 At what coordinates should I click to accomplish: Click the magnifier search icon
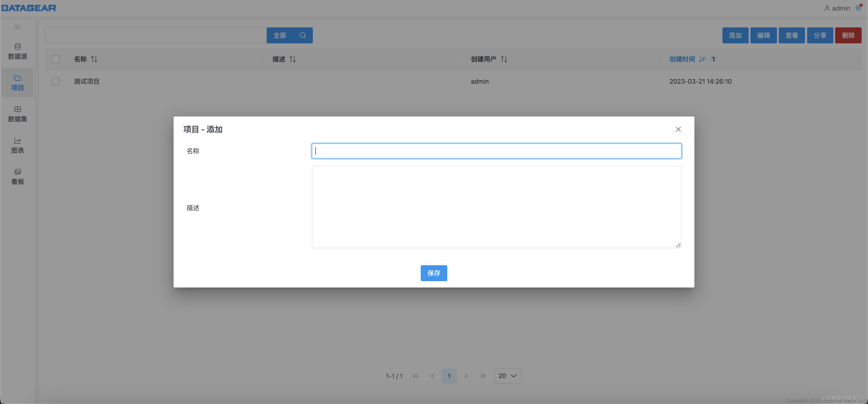click(303, 35)
